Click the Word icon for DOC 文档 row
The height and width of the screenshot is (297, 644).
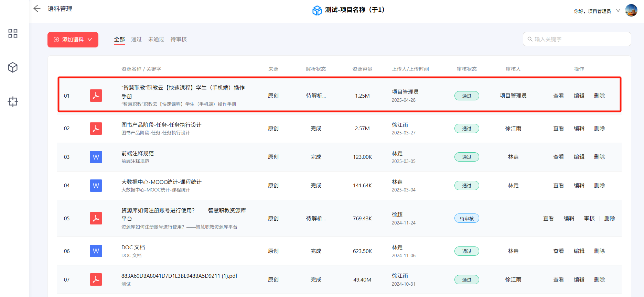[96, 251]
